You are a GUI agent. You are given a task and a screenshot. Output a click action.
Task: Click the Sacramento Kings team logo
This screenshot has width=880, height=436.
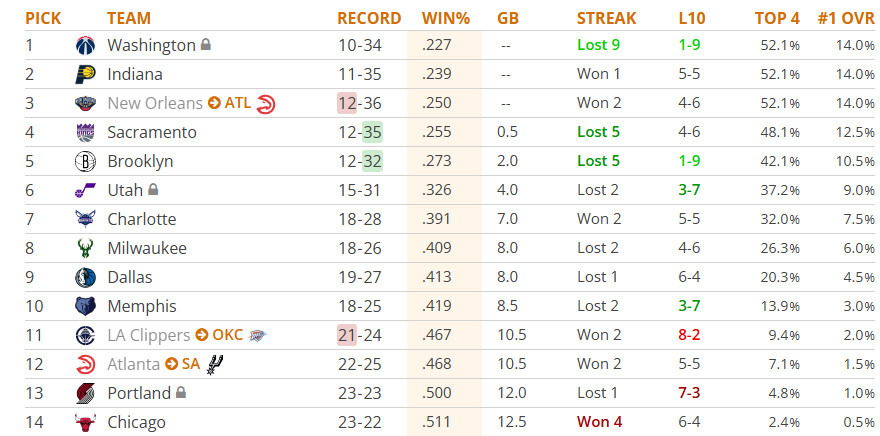click(85, 132)
